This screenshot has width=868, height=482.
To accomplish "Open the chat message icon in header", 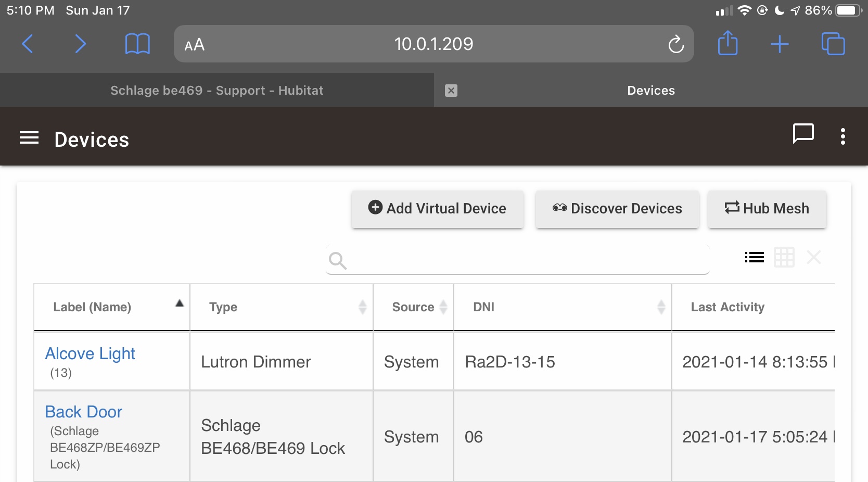I will (x=803, y=134).
